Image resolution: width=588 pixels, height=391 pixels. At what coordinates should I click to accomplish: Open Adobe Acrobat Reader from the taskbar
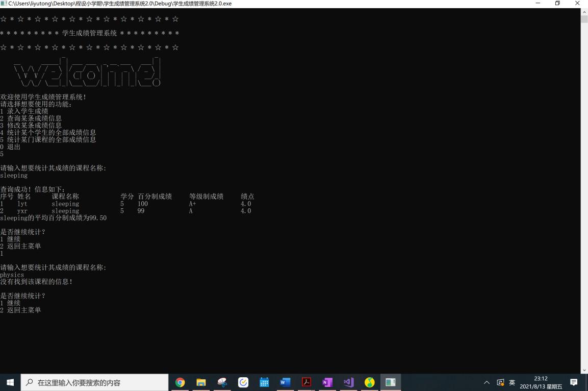306,382
